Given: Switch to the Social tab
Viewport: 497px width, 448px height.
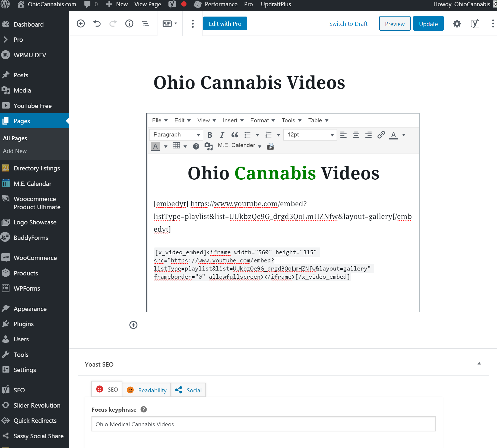Looking at the screenshot, I should (188, 390).
